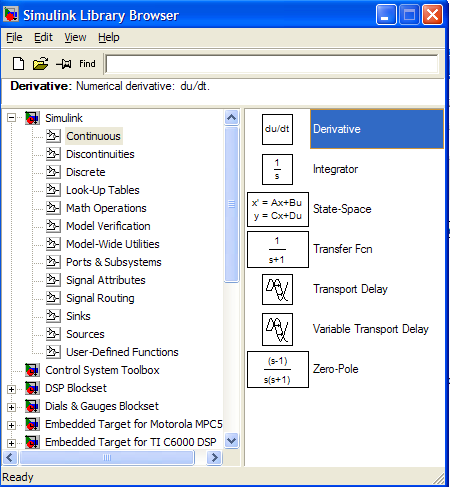Screen dimensions: 450x487
Task: Collapse the Simulink tree node
Action: tap(11, 118)
